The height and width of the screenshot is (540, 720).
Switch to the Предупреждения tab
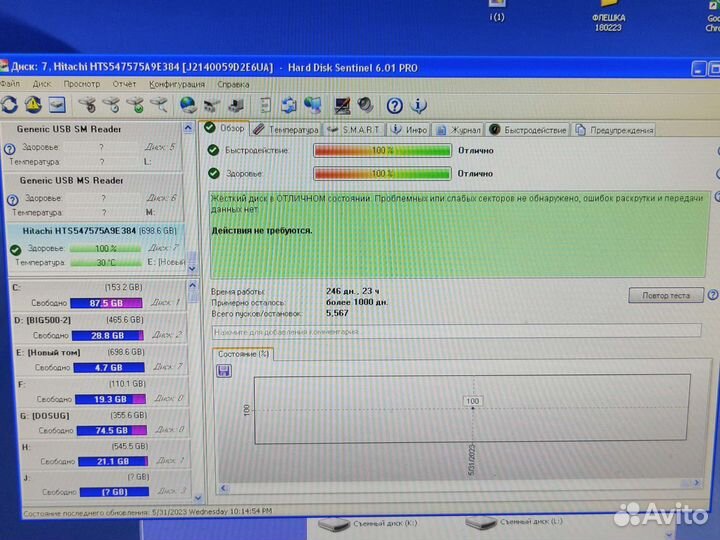614,130
